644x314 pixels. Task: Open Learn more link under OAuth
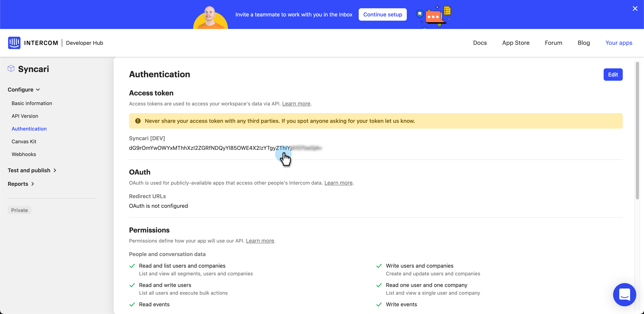tap(338, 183)
